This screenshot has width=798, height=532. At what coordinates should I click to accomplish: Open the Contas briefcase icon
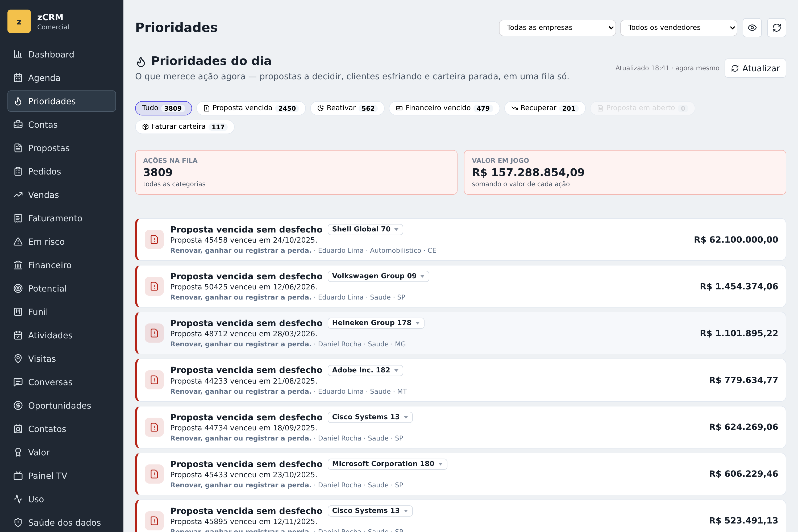click(18, 124)
